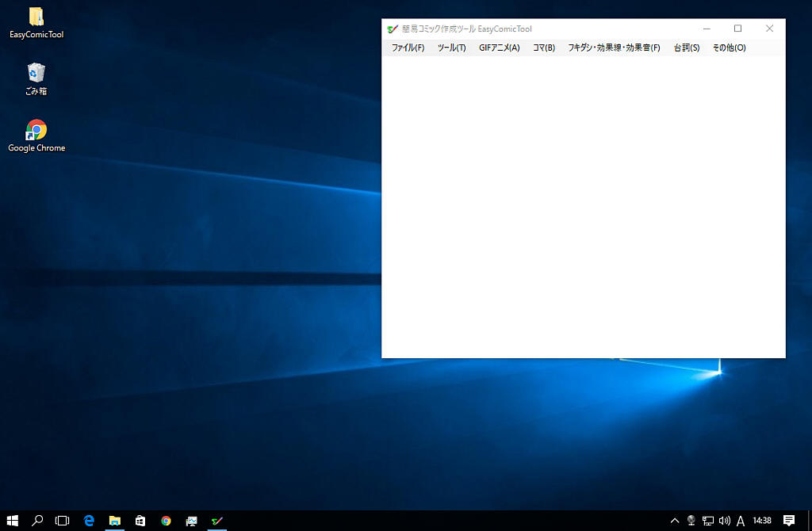
Task: Open the volume speaker control
Action: (x=725, y=521)
